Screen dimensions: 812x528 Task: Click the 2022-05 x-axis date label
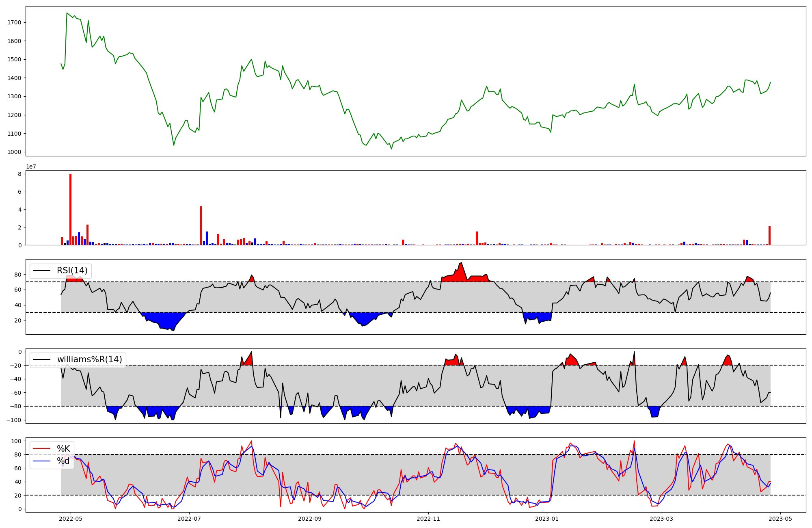tap(71, 519)
